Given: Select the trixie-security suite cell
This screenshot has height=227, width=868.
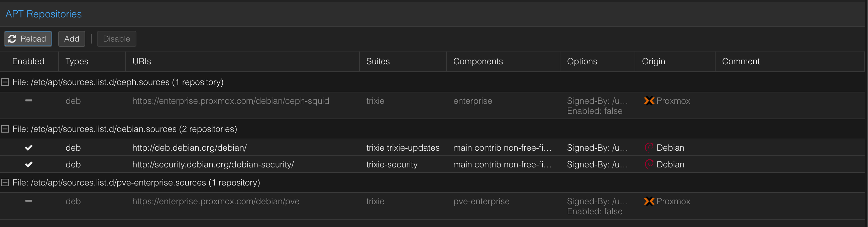Looking at the screenshot, I should 392,165.
